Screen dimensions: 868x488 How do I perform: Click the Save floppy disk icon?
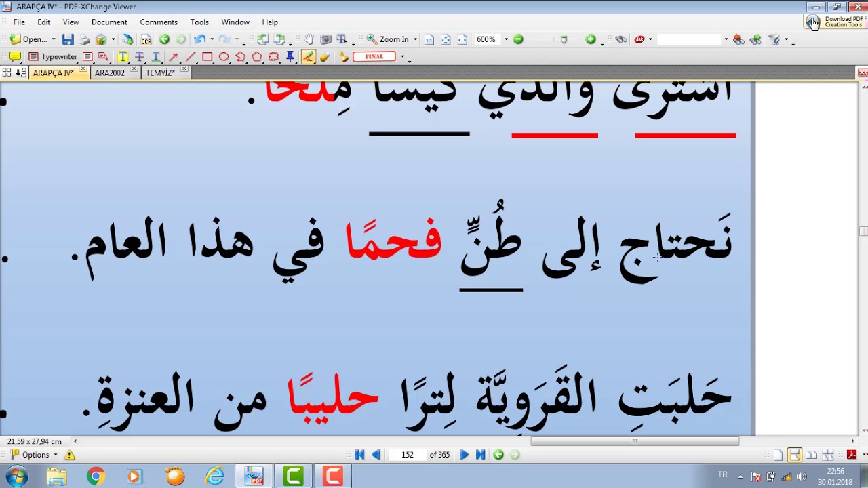68,39
